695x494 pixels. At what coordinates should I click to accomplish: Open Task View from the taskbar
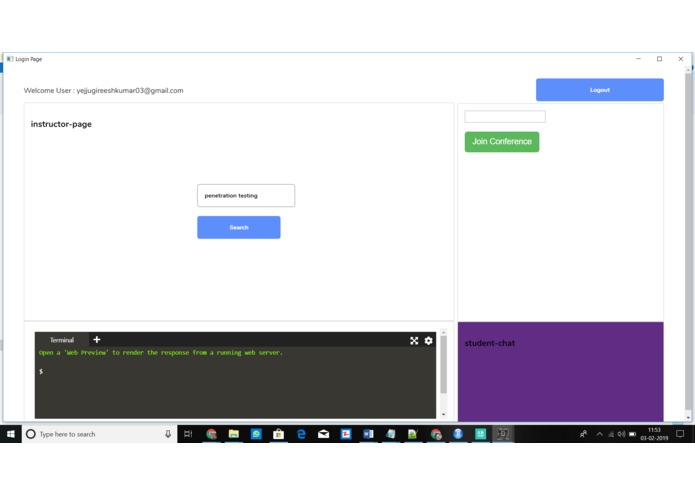[x=188, y=434]
